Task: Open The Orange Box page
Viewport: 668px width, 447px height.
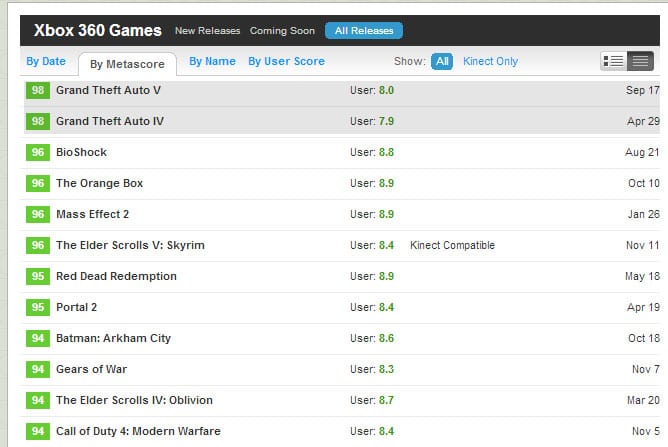Action: point(99,183)
